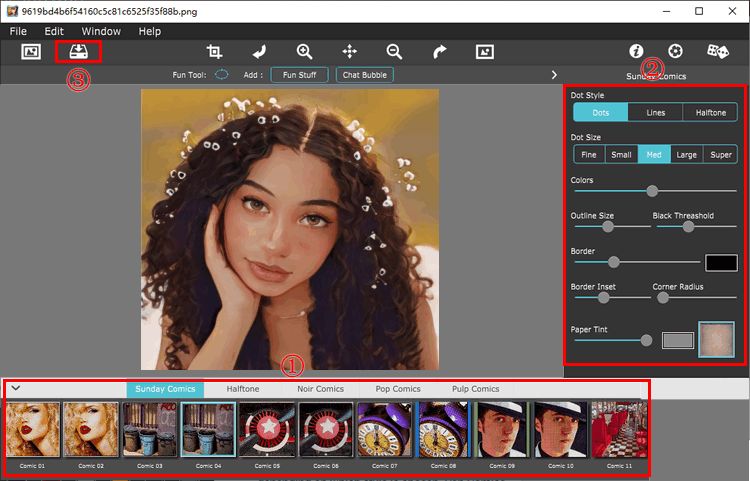Collapse the presets panel chevron

click(x=16, y=388)
